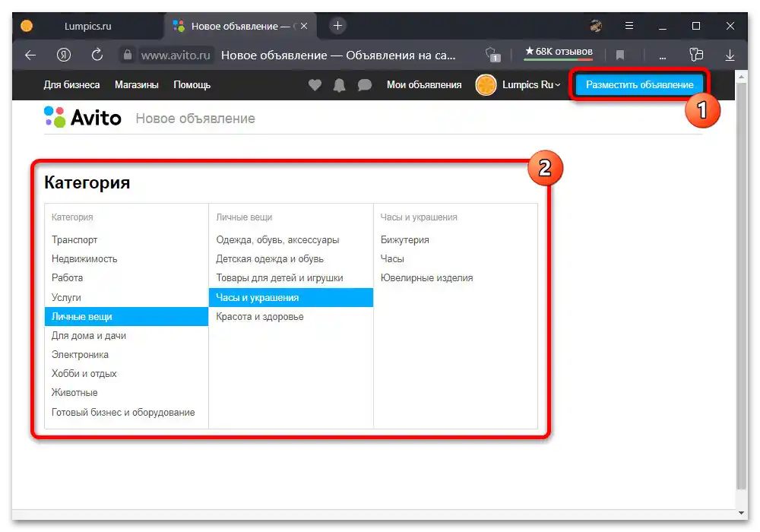
Task: Select the Личные вещи category
Action: (x=126, y=316)
